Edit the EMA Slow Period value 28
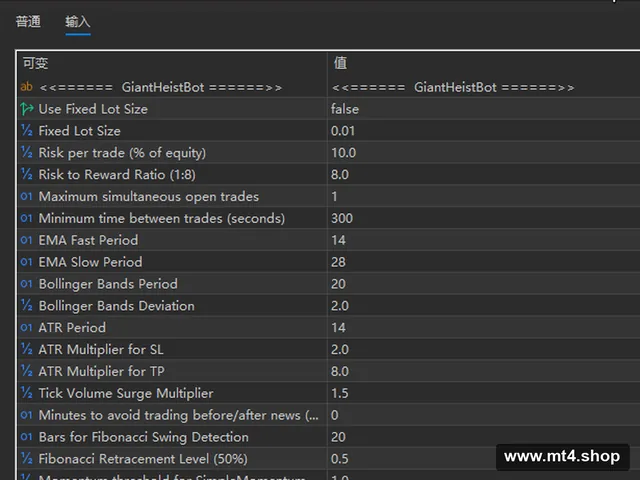This screenshot has width=640, height=480. point(338,262)
